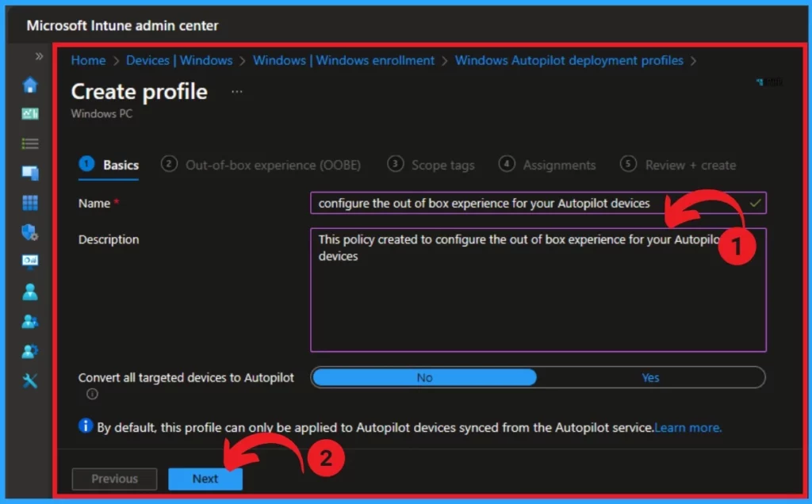Open the Learn more link
Image resolution: width=812 pixels, height=504 pixels.
(x=688, y=427)
